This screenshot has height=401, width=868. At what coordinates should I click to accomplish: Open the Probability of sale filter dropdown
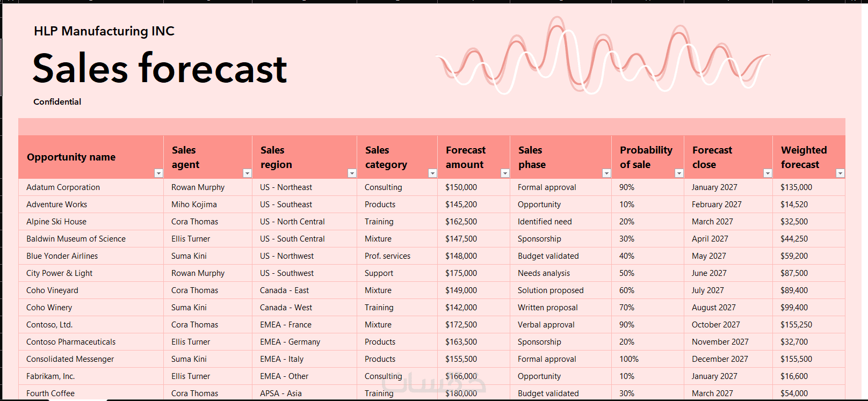click(x=679, y=173)
